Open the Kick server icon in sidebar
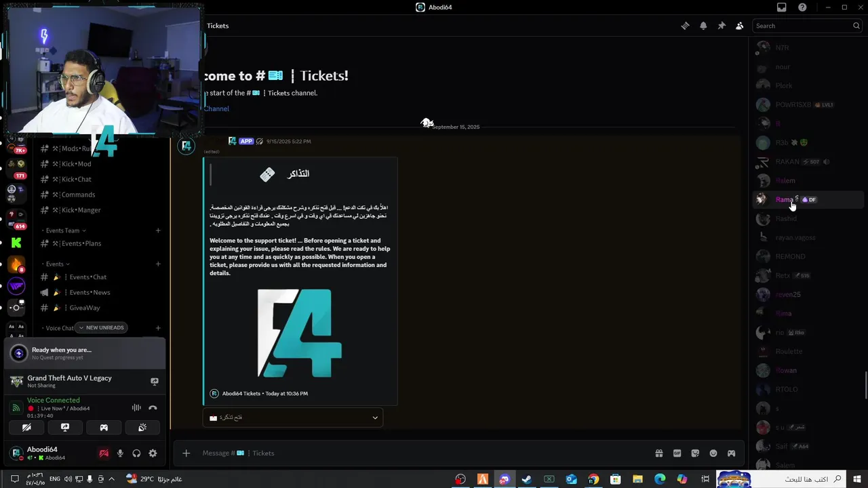The width and height of the screenshot is (868, 488). pos(16,242)
